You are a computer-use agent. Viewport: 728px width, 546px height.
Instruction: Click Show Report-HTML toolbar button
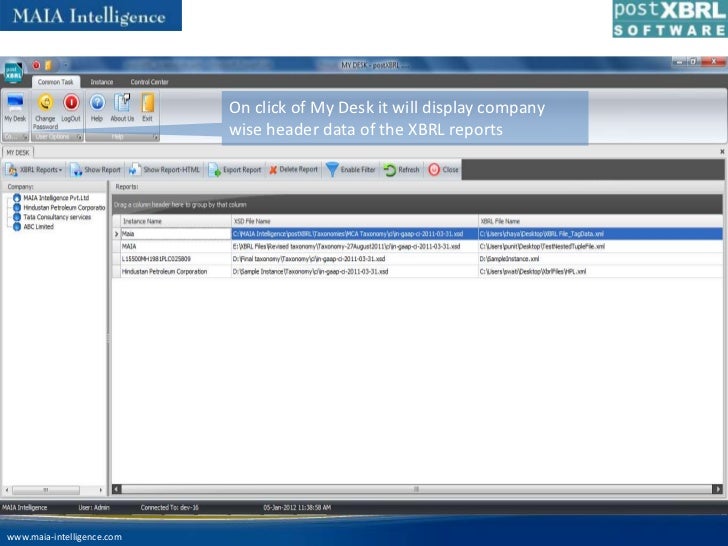(164, 170)
